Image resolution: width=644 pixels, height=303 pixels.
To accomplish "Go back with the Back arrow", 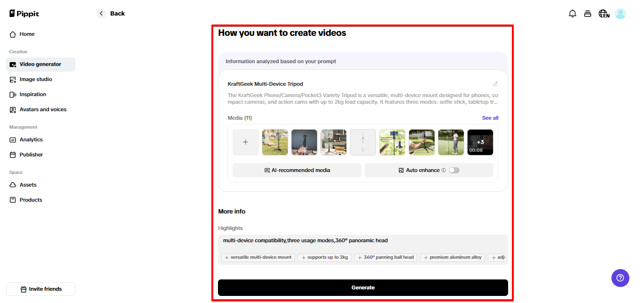I will pyautogui.click(x=101, y=14).
